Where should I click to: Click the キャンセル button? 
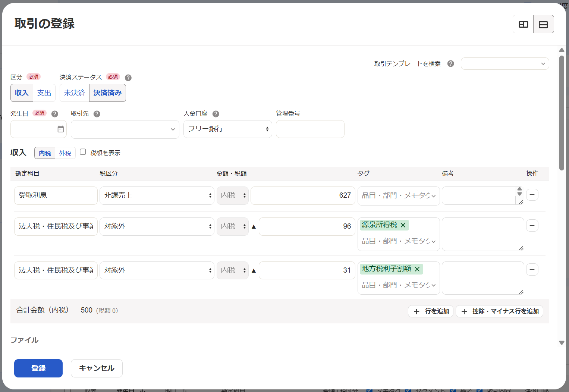(97, 368)
